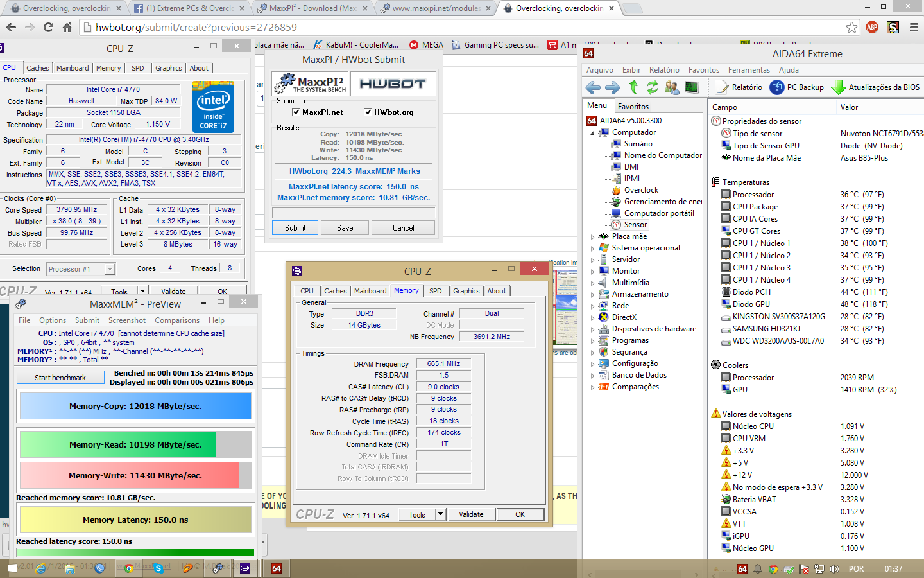Click Start benchmark in MaxxMEM
The width and height of the screenshot is (924, 578).
(60, 378)
